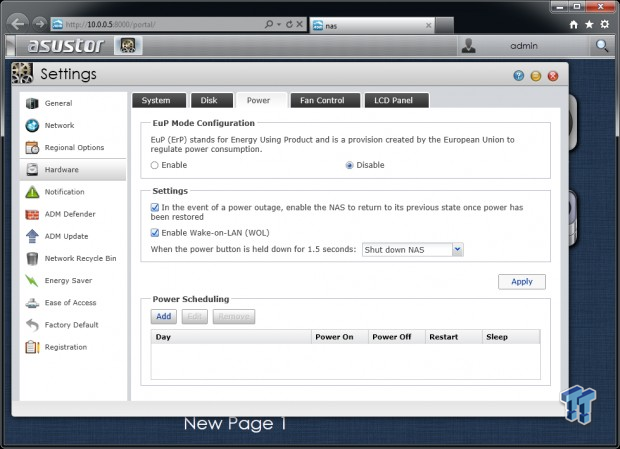This screenshot has height=449, width=620.
Task: Close Settings with the red X icon
Action: pos(553,76)
